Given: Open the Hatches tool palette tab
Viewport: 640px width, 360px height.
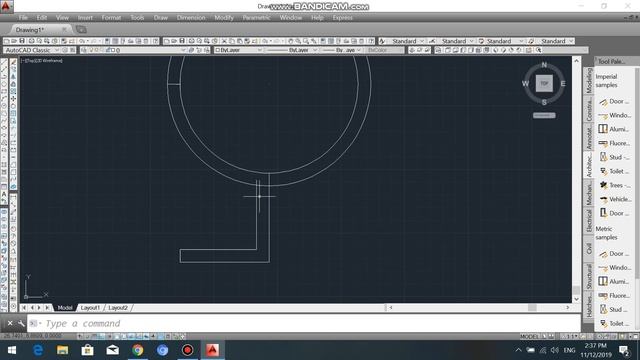Looking at the screenshot, I should tap(589, 304).
